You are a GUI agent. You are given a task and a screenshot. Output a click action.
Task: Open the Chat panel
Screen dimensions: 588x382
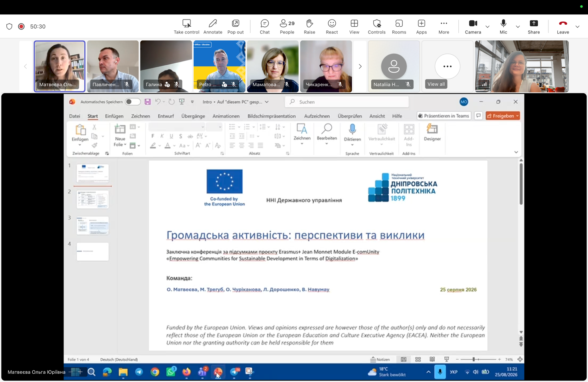tap(265, 27)
